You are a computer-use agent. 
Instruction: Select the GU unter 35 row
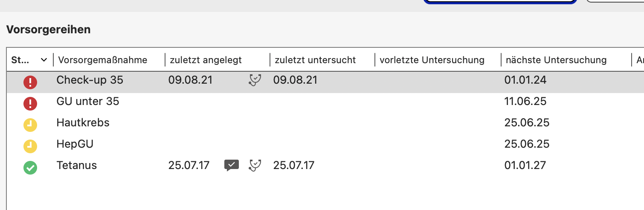325,102
